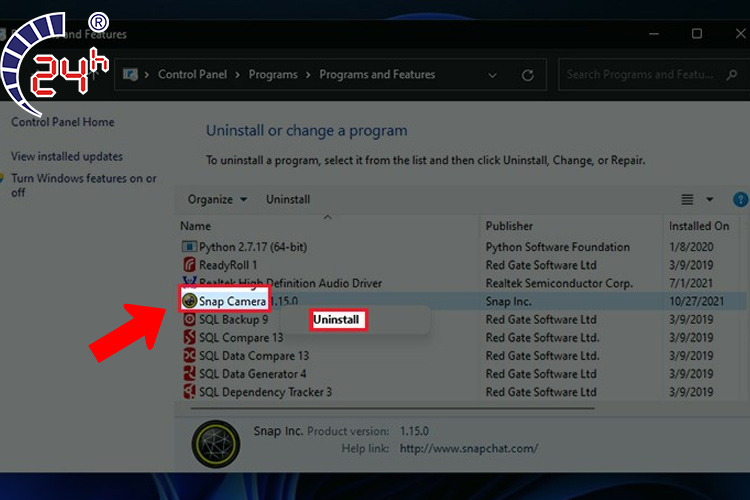Select the SQL Dependency Tracker 3 entry
Viewport: 750px width, 500px height.
[x=265, y=392]
